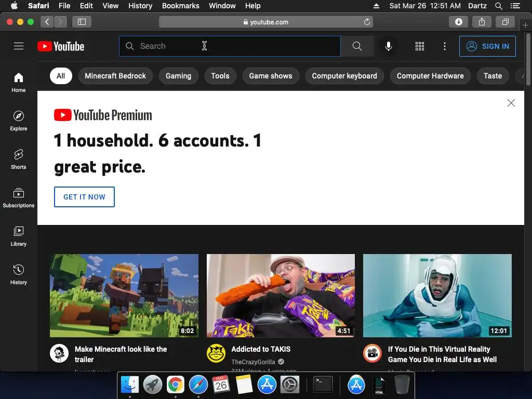Select the Tools filter chip
Viewport: 532px width, 399px height.
click(220, 76)
